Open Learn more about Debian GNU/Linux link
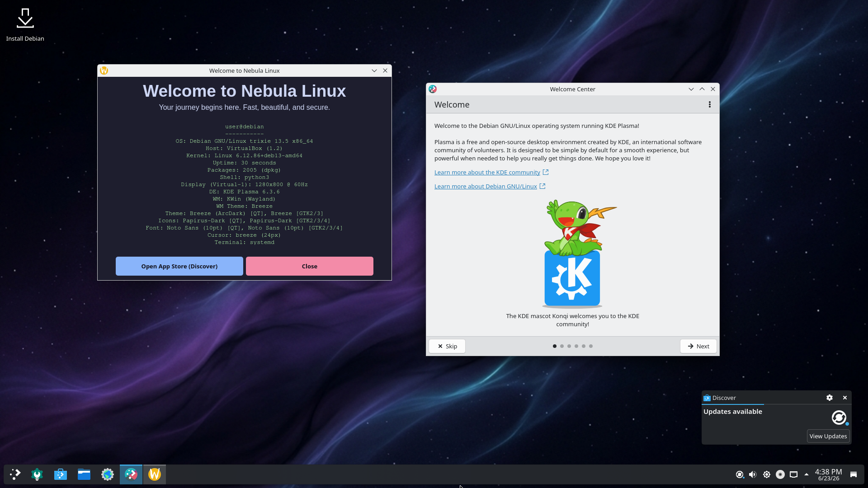This screenshot has height=488, width=868. [x=486, y=186]
